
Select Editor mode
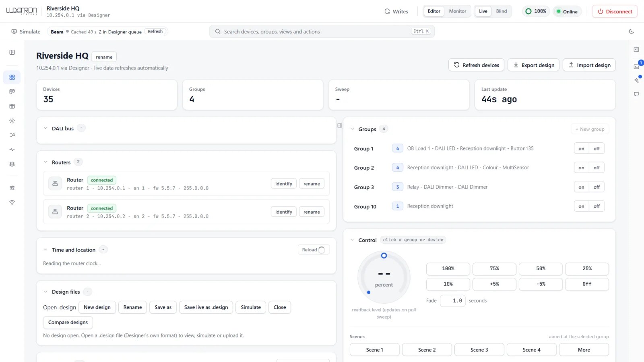(x=434, y=11)
